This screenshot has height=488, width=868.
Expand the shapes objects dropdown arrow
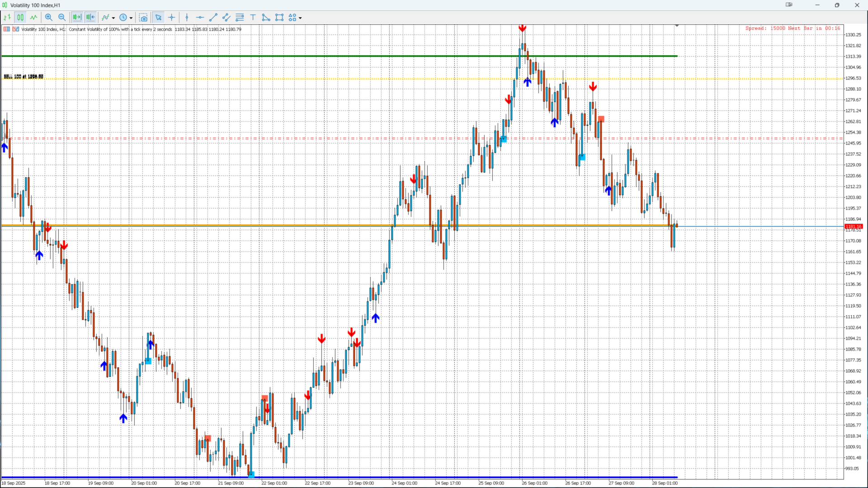pos(300,18)
